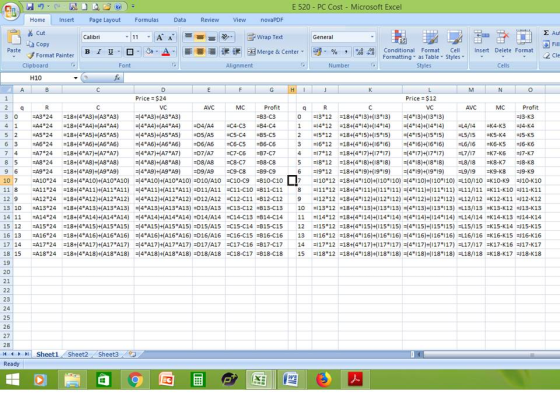This screenshot has width=560, height=420.
Task: Open the Office button menu
Action: [10, 11]
